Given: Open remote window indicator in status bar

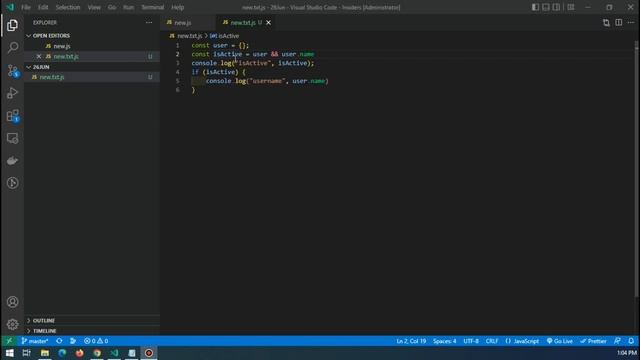Looking at the screenshot, I should pyautogui.click(x=9, y=341).
